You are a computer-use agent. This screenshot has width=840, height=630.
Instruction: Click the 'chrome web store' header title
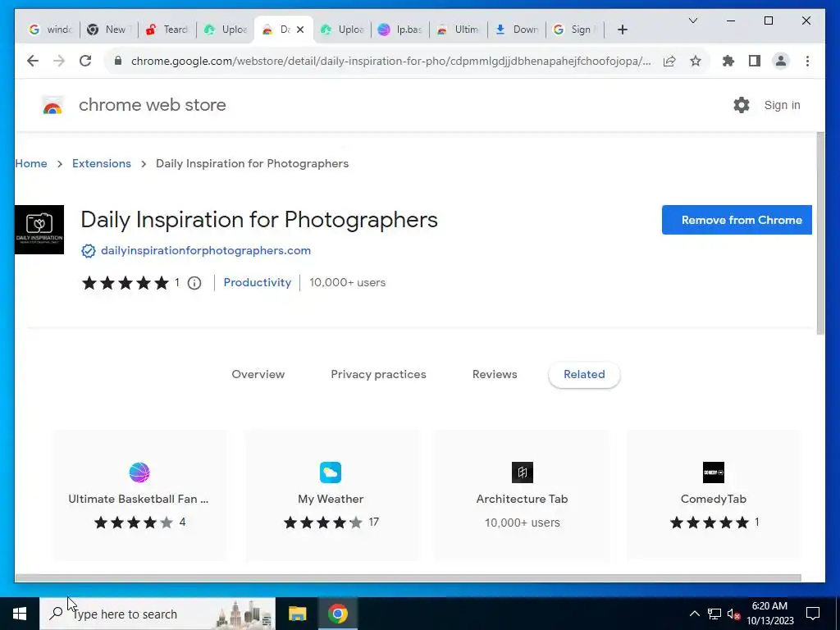152,105
